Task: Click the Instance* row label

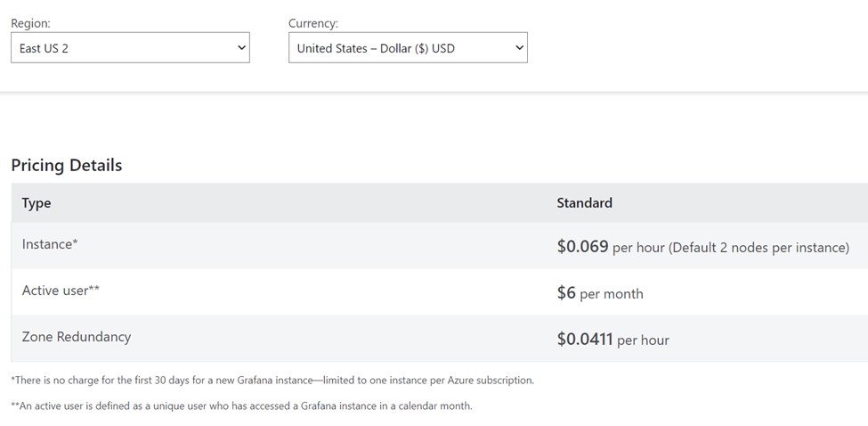Action: (50, 244)
